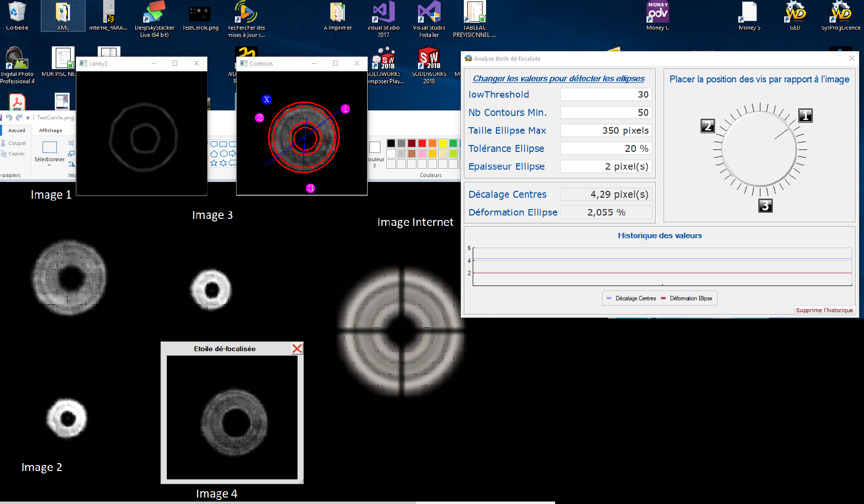Click the Supprime l'historique button
The height and width of the screenshot is (504, 864).
[824, 310]
